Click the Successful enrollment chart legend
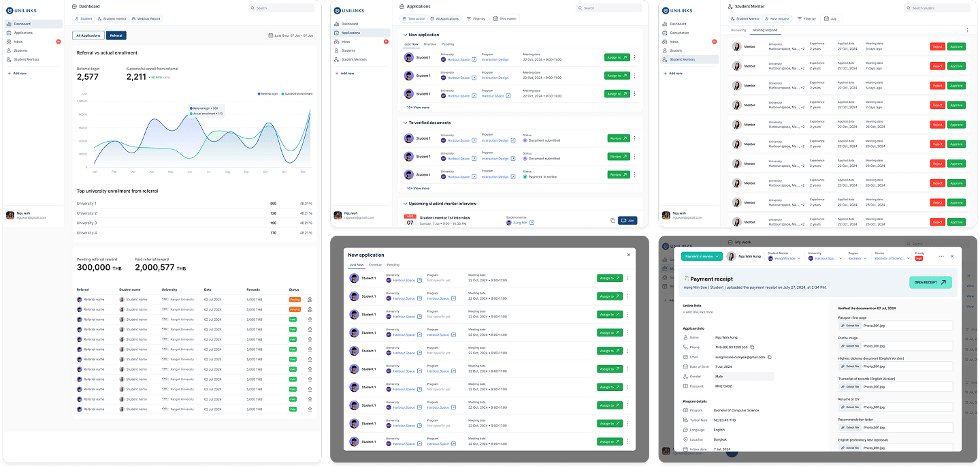Image resolution: width=980 pixels, height=468 pixels. [297, 93]
